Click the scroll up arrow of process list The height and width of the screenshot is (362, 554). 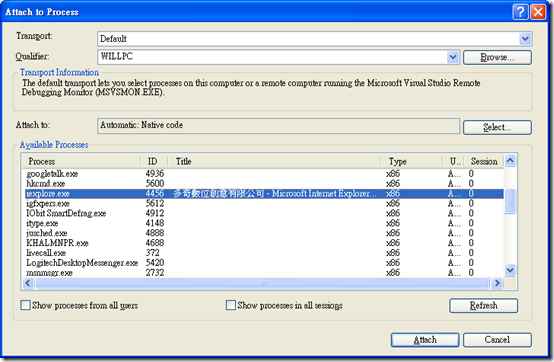point(510,161)
